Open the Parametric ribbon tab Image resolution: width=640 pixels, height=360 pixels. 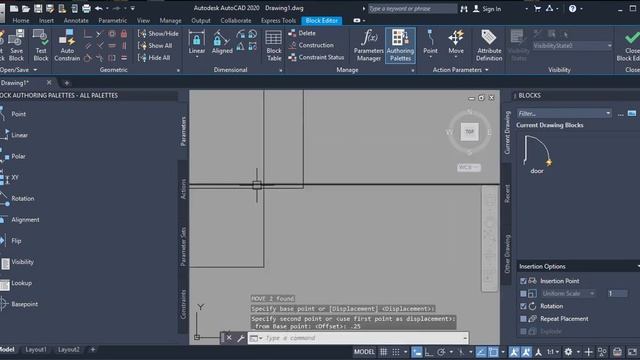coord(113,20)
